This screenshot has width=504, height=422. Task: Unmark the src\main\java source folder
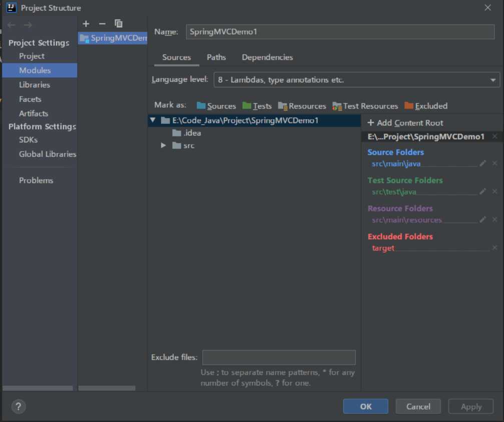(494, 163)
